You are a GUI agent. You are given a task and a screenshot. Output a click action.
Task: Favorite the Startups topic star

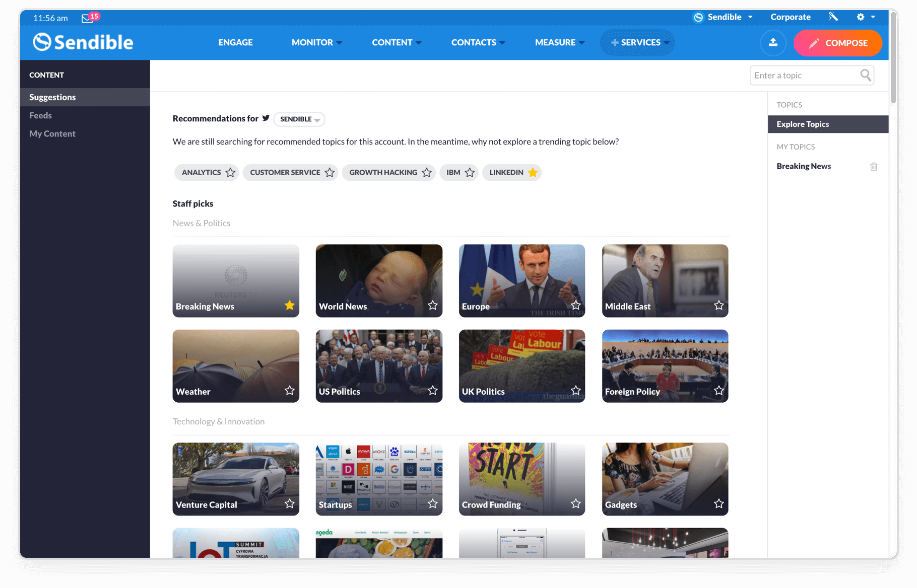tap(433, 504)
